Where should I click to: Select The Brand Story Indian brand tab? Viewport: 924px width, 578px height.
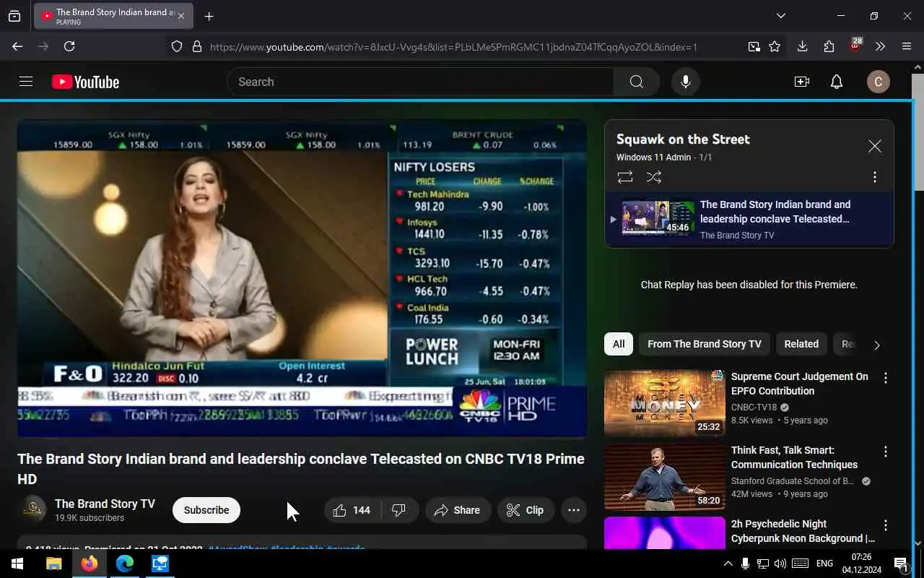(113, 16)
